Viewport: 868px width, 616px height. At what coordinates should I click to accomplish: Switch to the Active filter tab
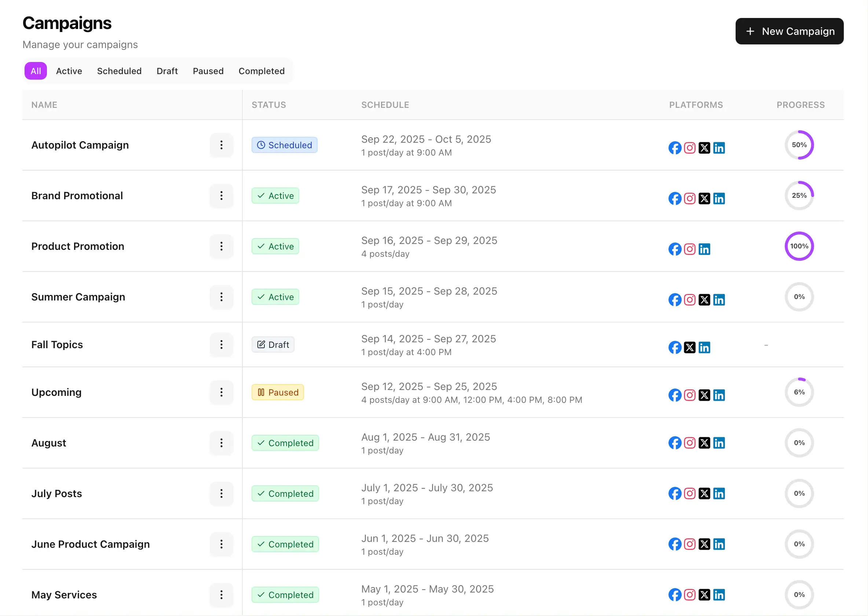[69, 71]
